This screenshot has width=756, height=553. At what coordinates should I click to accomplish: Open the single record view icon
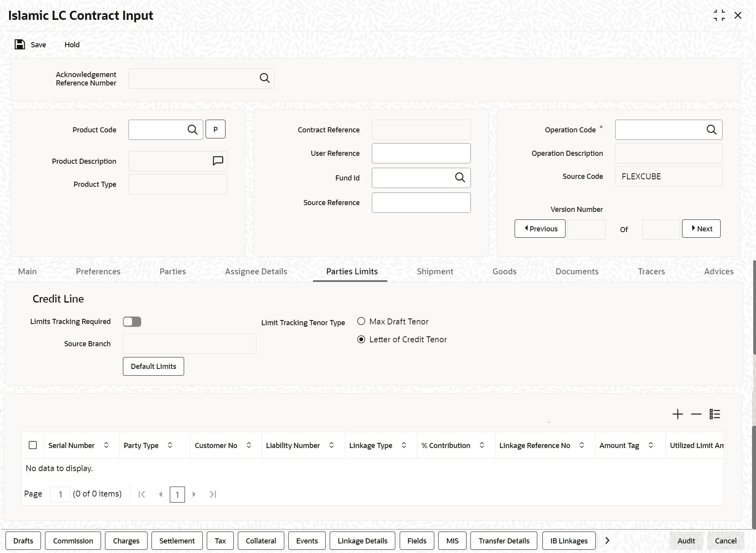pos(715,414)
